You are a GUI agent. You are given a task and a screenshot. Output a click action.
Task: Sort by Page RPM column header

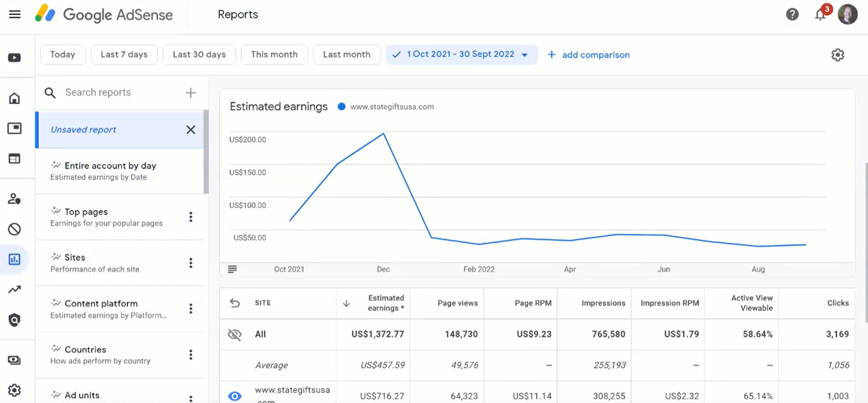pyautogui.click(x=533, y=303)
